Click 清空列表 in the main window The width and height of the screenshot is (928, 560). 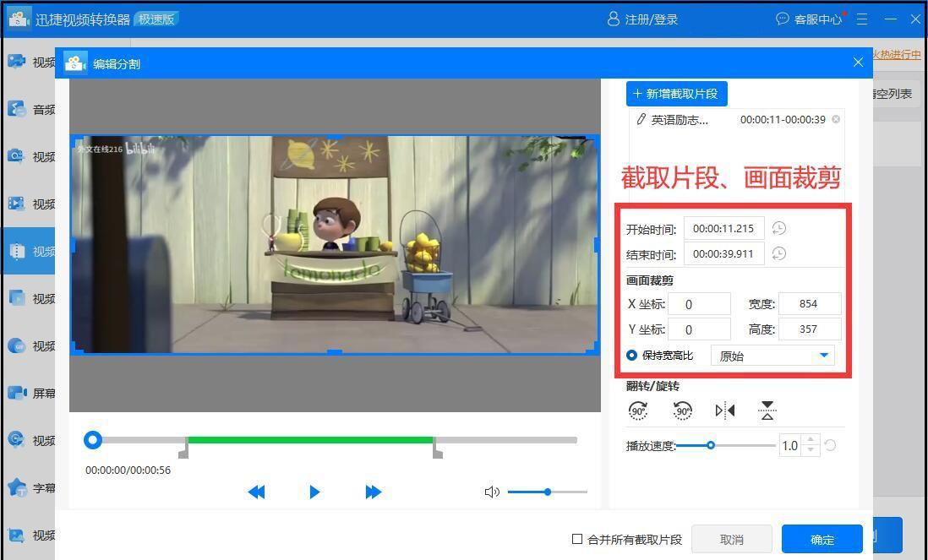click(x=893, y=94)
